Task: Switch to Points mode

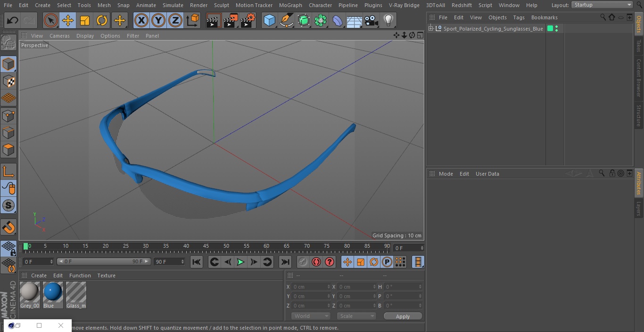Action: coord(8,115)
